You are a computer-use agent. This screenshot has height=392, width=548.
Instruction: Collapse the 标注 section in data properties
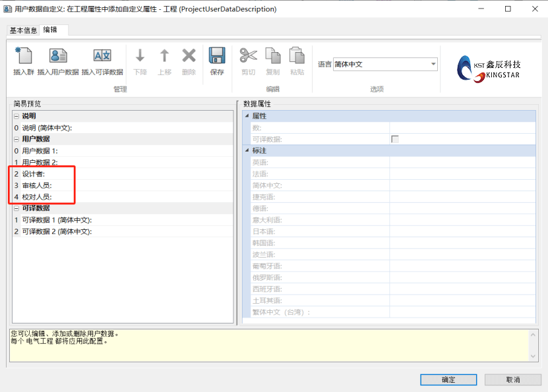(x=247, y=151)
